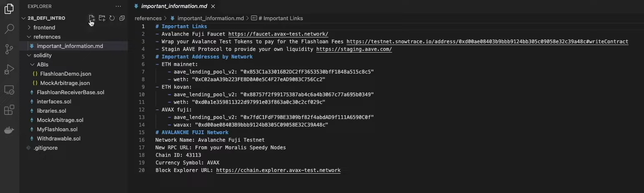Click the New Folder icon in Explorer

tap(102, 18)
